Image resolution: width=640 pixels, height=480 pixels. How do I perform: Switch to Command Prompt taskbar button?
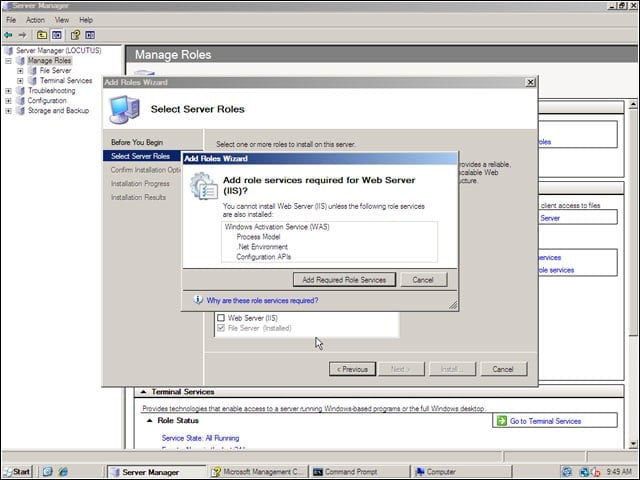[358, 472]
